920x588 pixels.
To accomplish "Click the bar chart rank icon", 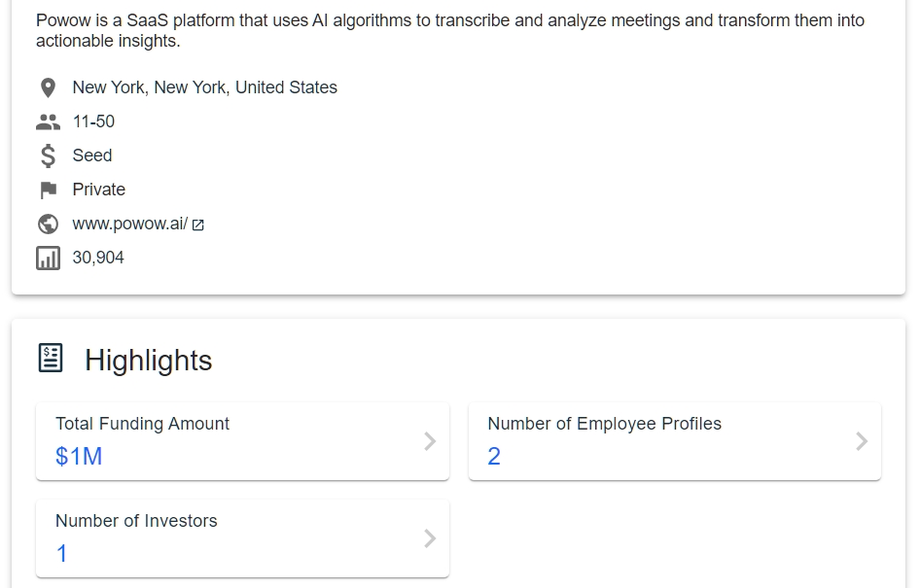I will [48, 258].
